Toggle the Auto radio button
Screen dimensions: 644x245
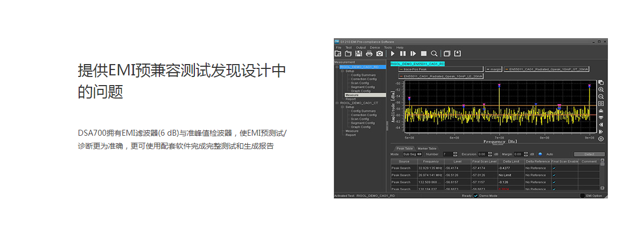540,155
